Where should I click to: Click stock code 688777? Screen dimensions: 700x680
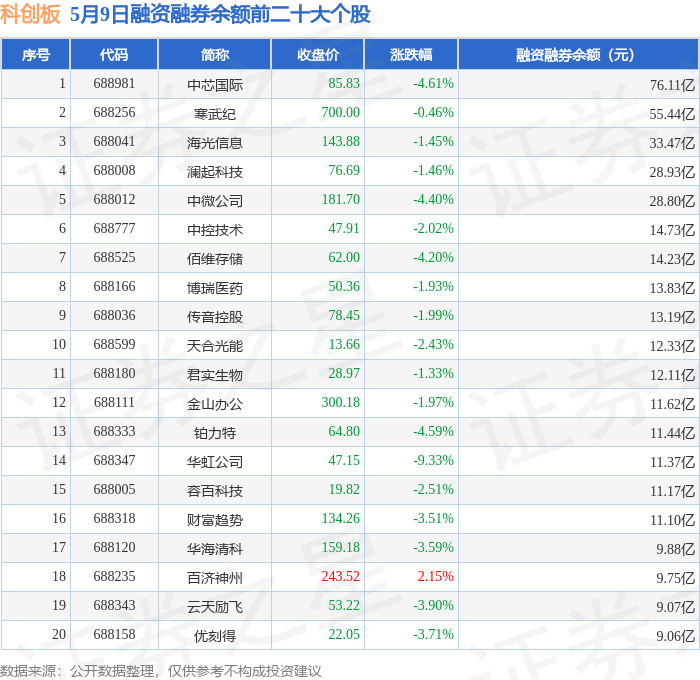click(x=114, y=228)
